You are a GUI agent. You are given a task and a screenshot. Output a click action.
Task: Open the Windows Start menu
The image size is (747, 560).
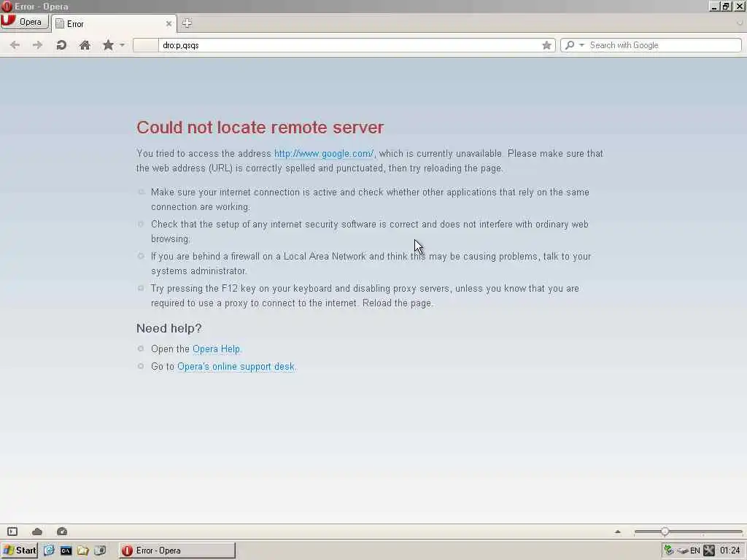tap(19, 551)
